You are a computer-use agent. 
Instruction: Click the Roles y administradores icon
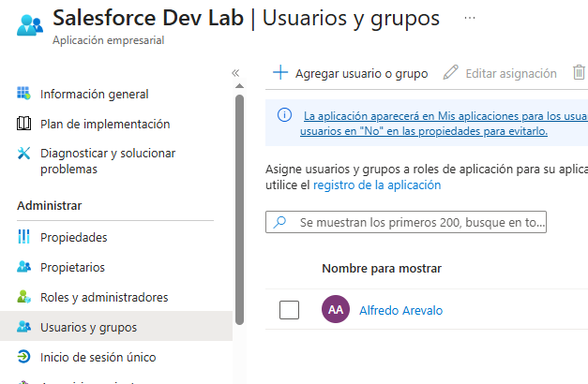[x=23, y=296]
